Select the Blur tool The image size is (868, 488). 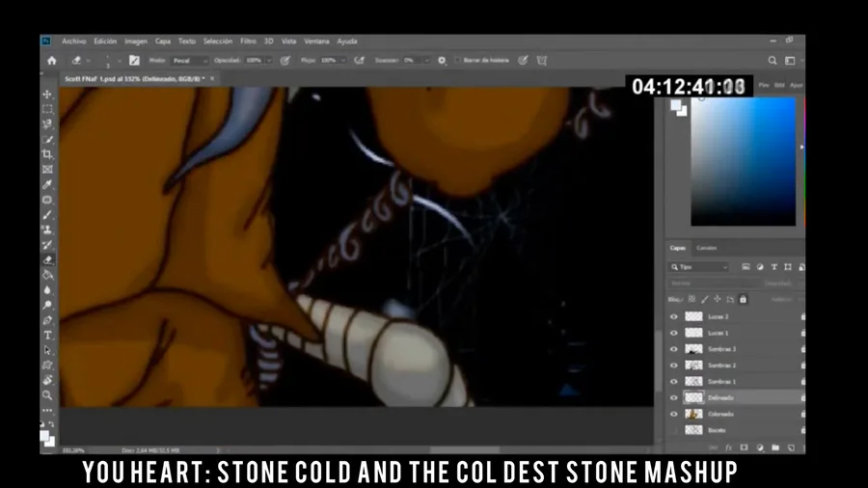[x=47, y=290]
